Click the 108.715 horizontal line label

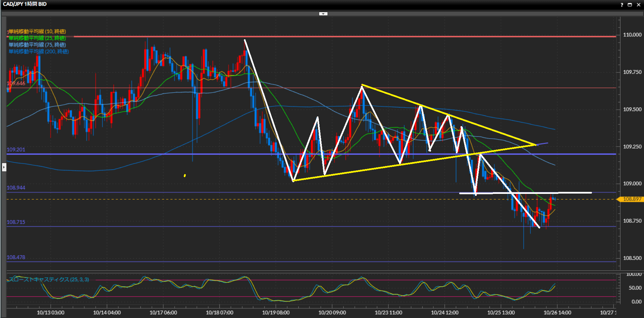16,222
